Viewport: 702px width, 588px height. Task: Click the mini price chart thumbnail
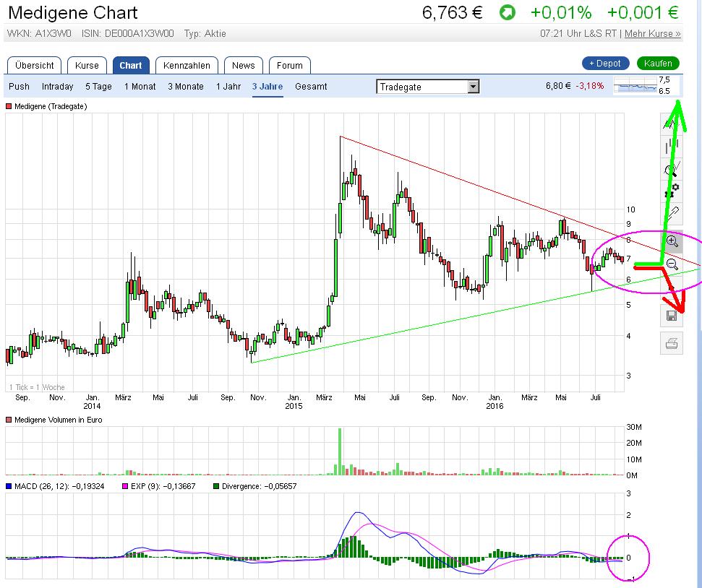point(635,85)
